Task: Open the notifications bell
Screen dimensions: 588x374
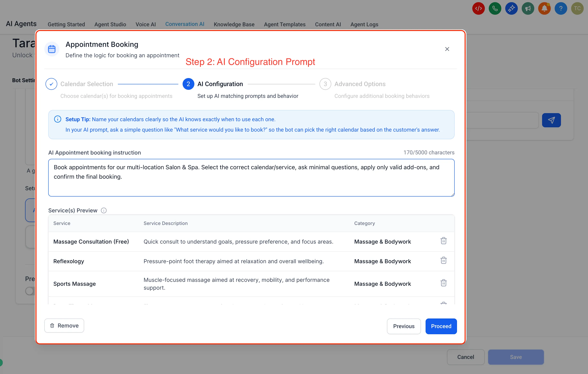Action: tap(544, 8)
